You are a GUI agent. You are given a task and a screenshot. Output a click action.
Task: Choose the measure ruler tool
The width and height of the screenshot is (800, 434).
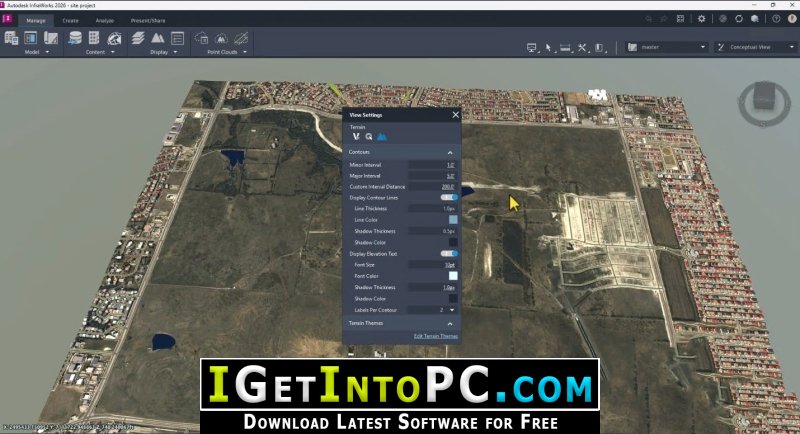pos(565,47)
